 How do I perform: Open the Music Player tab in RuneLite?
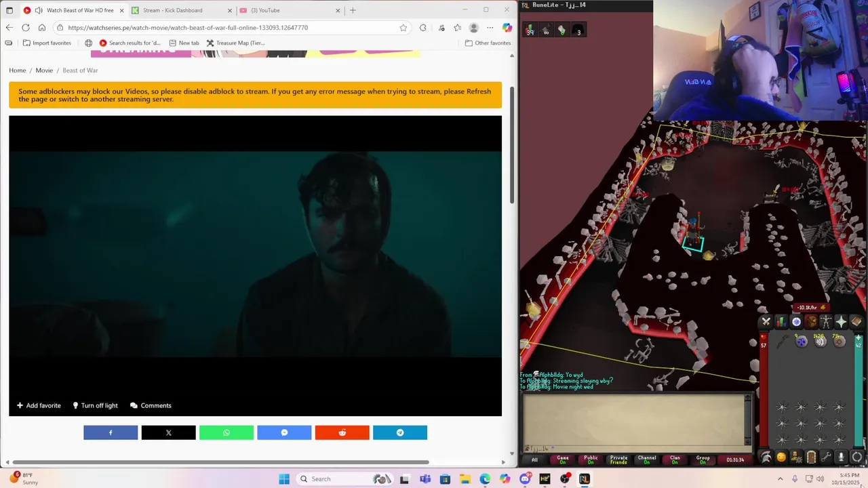point(858,457)
